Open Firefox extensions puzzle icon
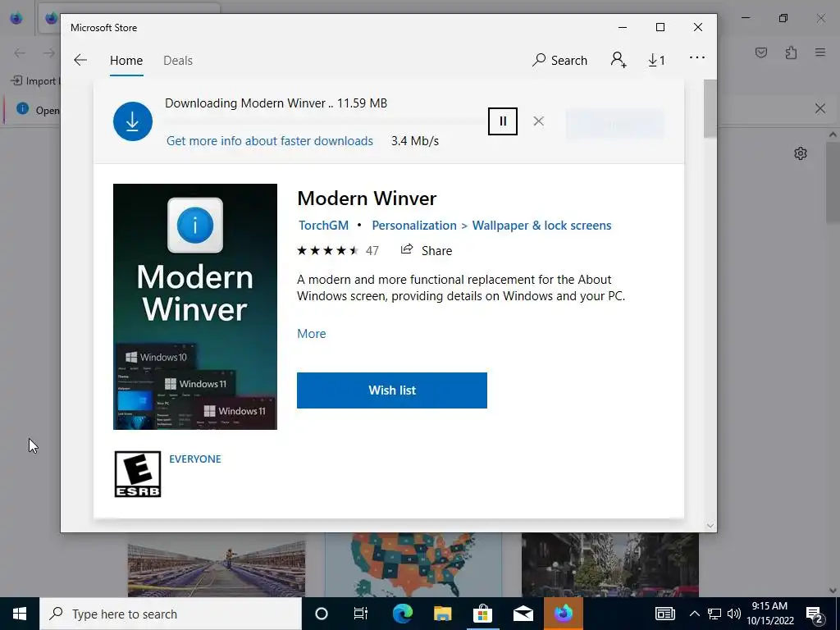Screen dimensions: 840x630 791,52
